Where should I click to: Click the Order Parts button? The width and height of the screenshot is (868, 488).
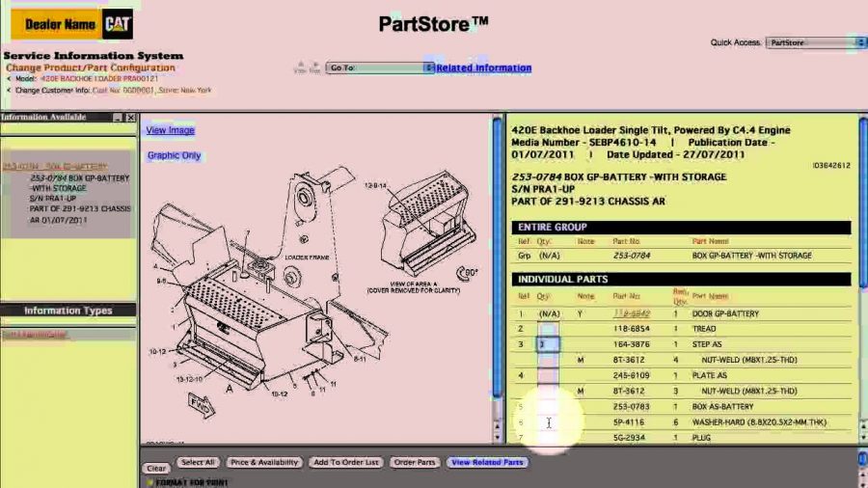pyautogui.click(x=415, y=462)
